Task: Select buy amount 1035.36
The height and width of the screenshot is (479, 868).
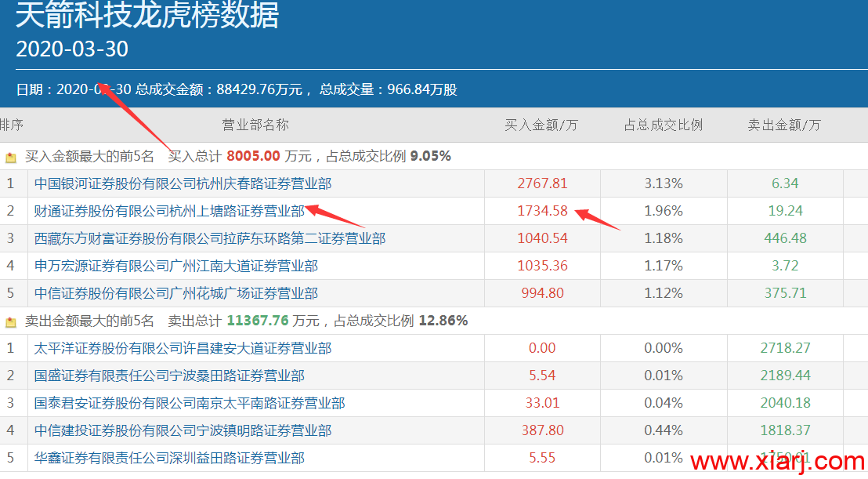Action: tap(542, 266)
